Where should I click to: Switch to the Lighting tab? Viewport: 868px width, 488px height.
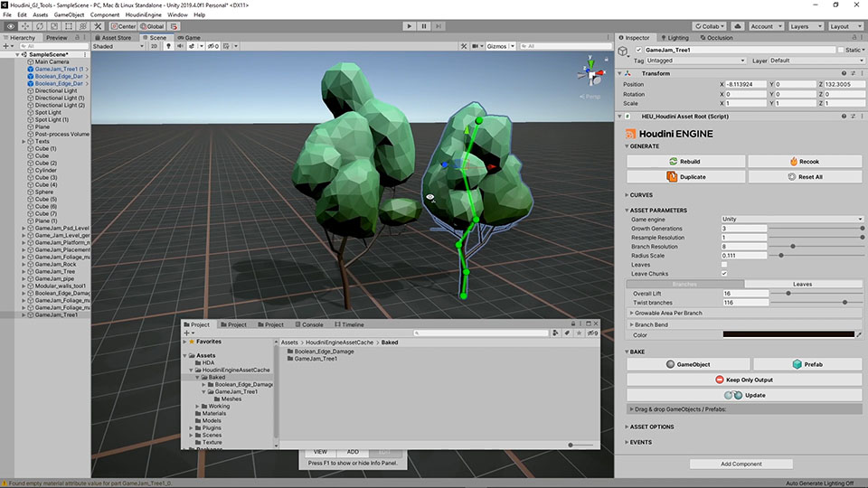675,38
